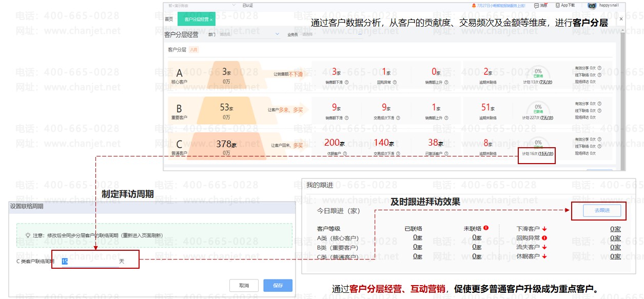Screen dimensions: 644x299
Task: Click the 38家 activated customers number
Action: [436, 143]
